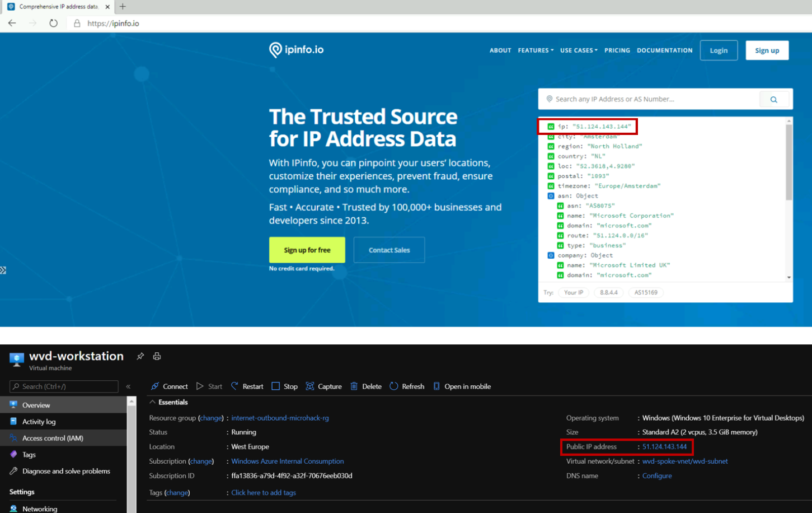The width and height of the screenshot is (812, 513).
Task: Open Access control (IAM)
Action: click(x=63, y=438)
